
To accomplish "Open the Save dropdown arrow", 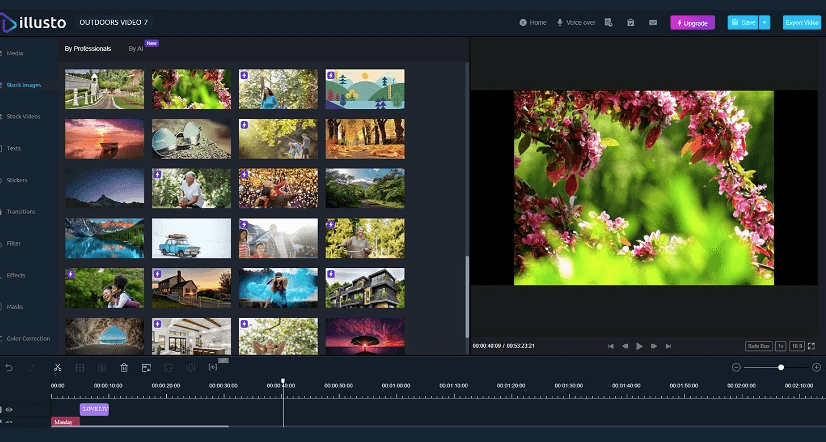I will tap(765, 22).
